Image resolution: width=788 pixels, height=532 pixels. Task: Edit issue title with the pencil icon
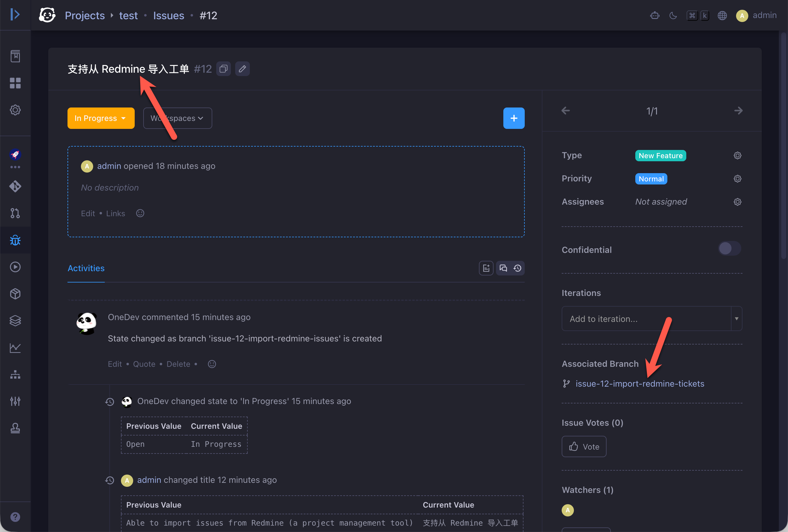(242, 69)
